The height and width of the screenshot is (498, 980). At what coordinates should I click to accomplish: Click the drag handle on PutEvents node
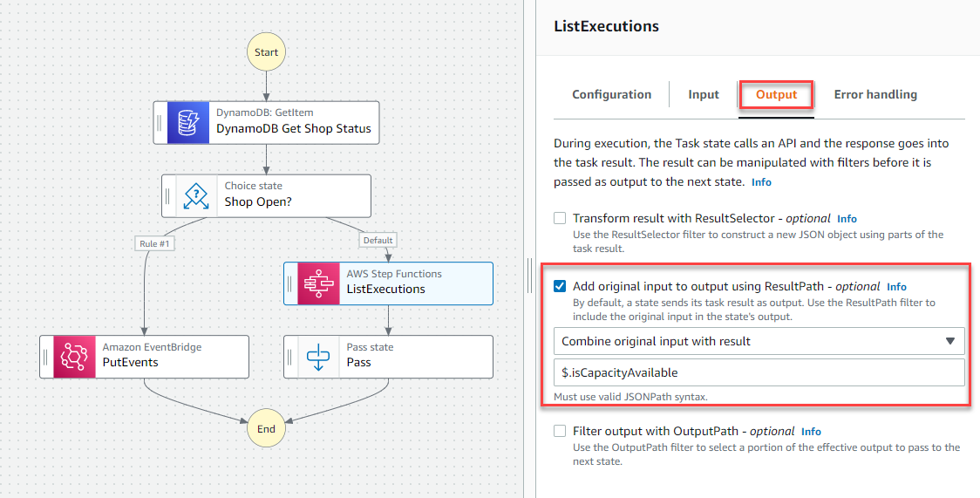coord(45,357)
